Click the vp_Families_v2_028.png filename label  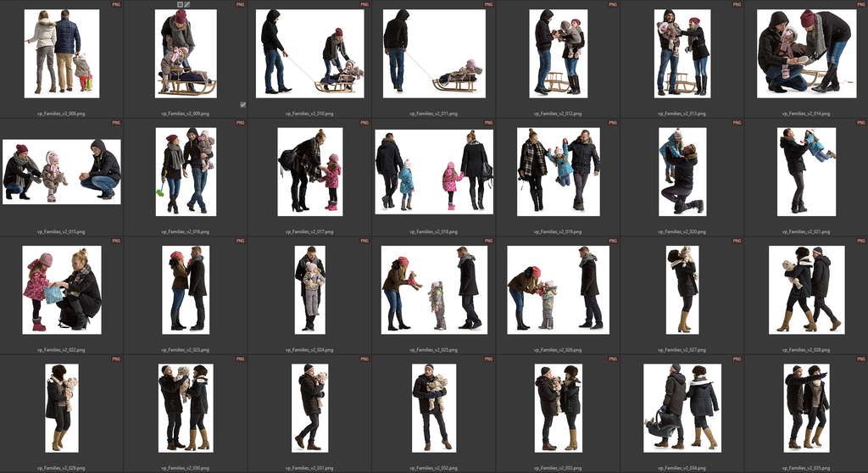pos(806,349)
